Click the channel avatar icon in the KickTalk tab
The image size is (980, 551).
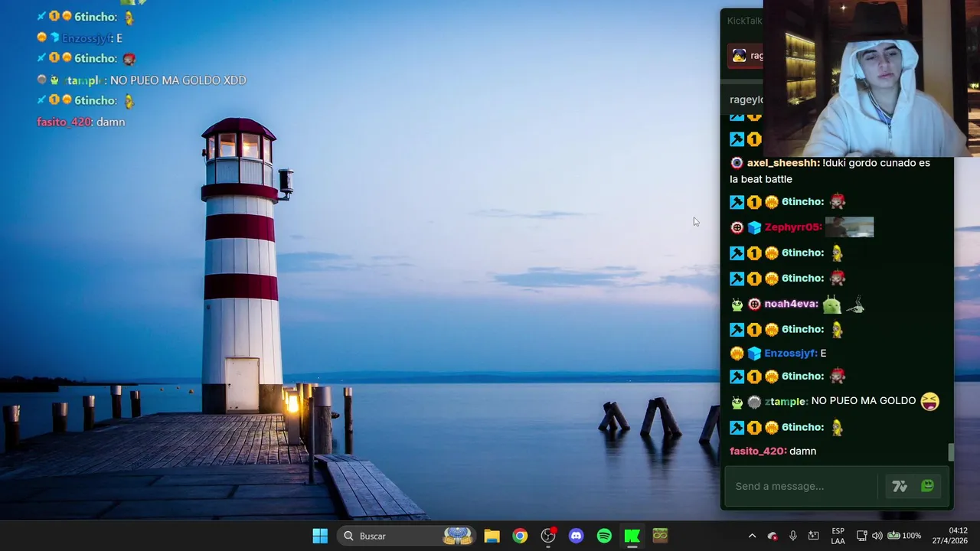tap(739, 55)
